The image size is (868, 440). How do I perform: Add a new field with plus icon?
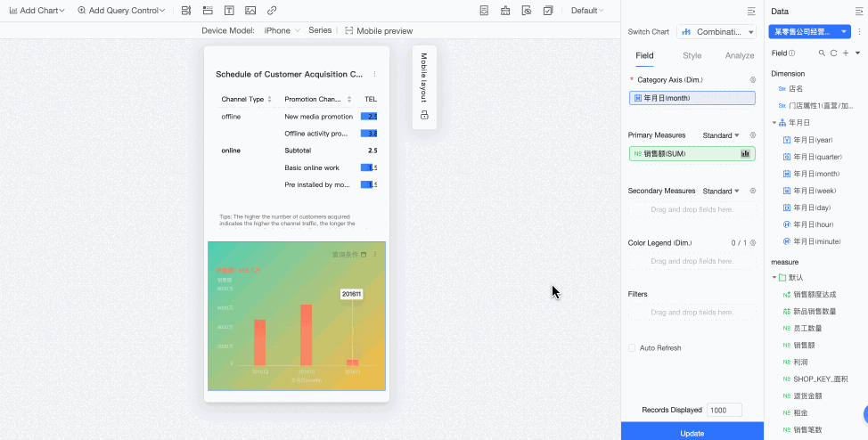[x=846, y=53]
